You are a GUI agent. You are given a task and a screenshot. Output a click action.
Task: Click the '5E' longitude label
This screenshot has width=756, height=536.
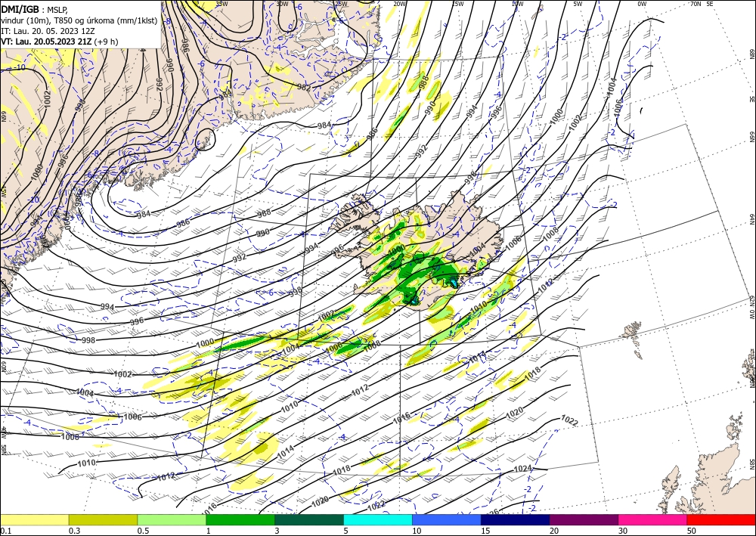710,4
